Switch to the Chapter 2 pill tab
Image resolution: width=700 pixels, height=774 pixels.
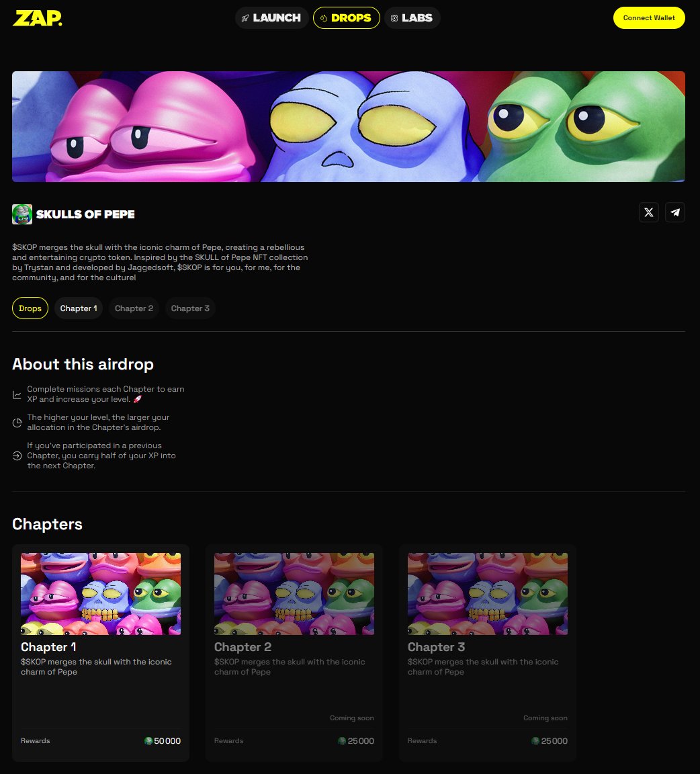(134, 308)
